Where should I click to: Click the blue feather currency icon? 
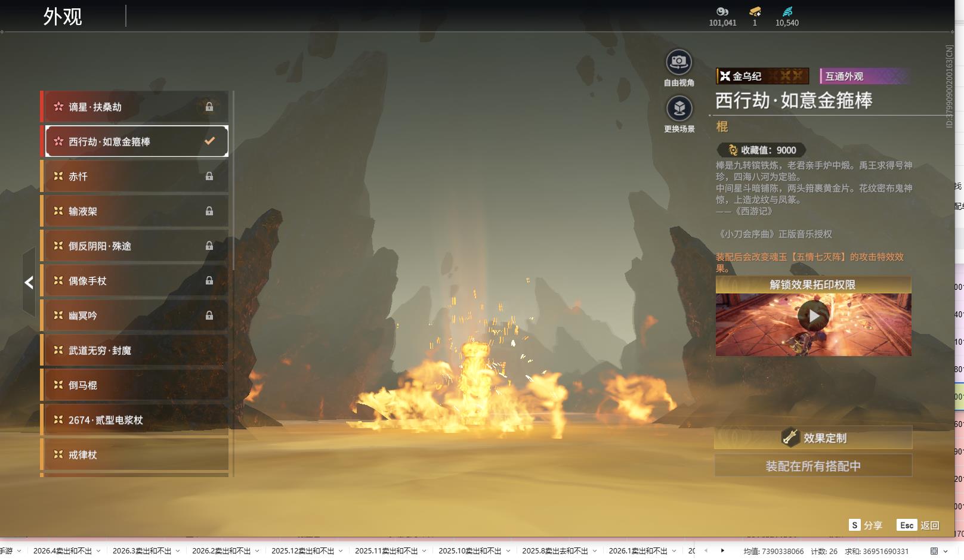(x=787, y=11)
